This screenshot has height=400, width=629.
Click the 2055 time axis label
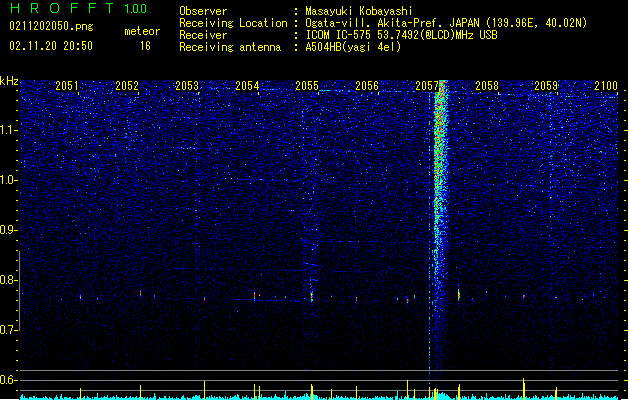[307, 86]
